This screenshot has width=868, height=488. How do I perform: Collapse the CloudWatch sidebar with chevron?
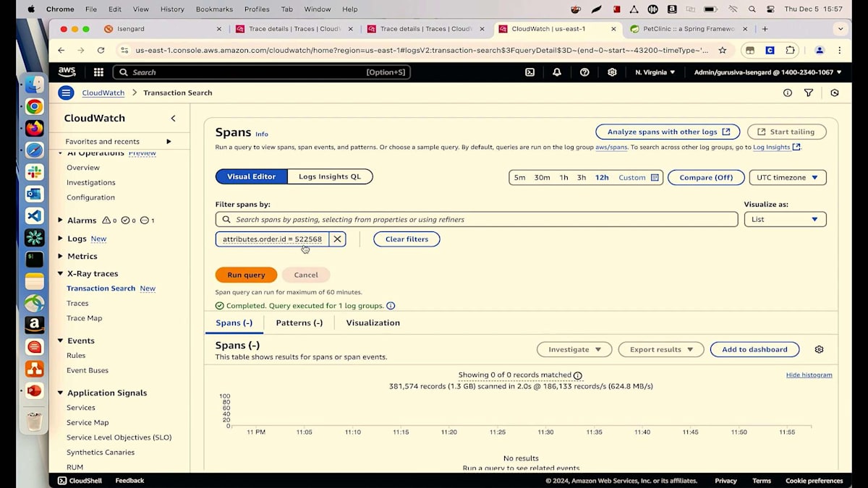tap(173, 119)
